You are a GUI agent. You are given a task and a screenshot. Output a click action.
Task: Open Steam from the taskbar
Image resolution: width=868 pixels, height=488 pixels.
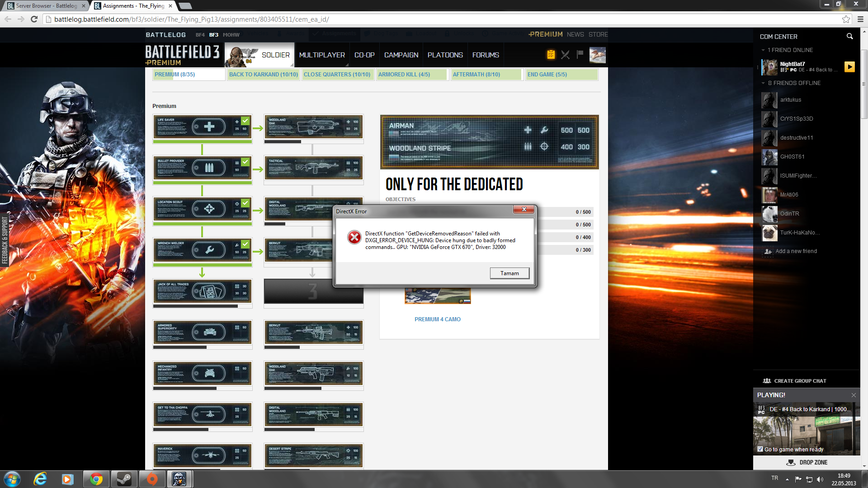click(x=124, y=479)
